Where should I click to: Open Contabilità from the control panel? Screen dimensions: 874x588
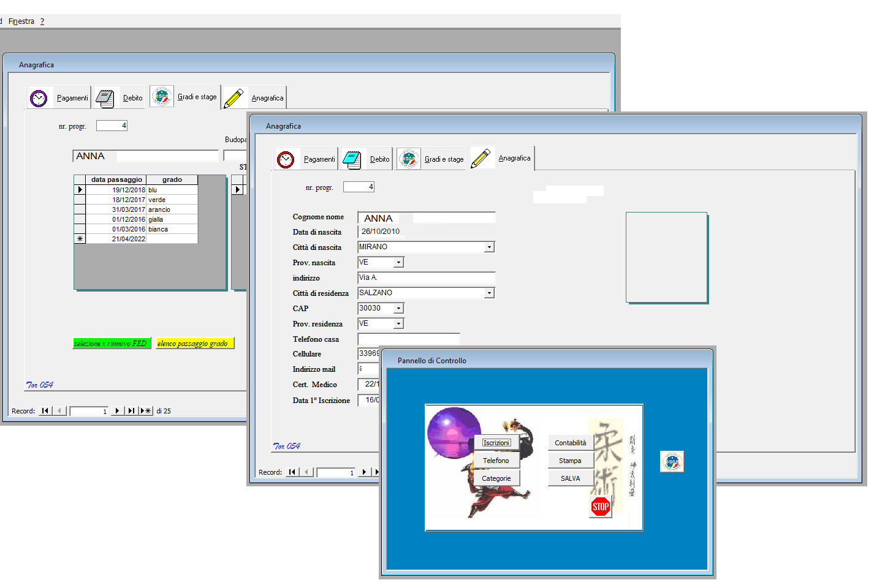point(571,443)
